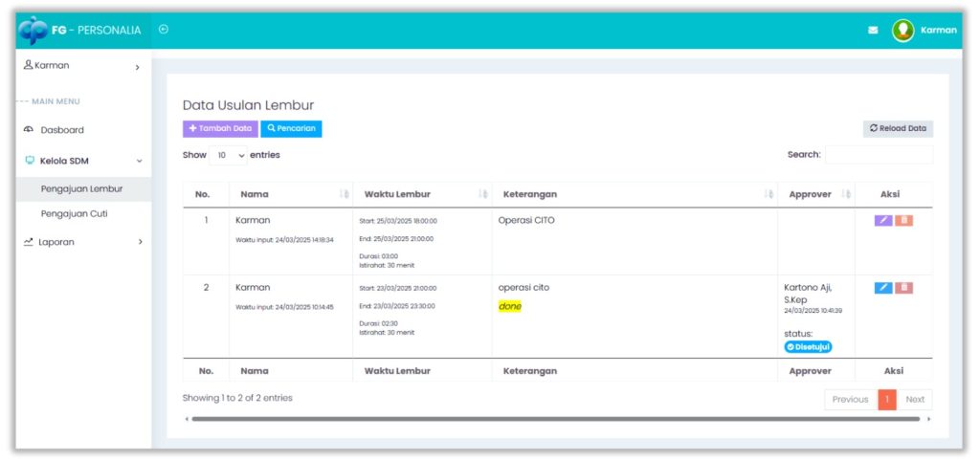The height and width of the screenshot is (461, 980).
Task: Open Pengajuan Cuti menu item
Action: click(74, 213)
